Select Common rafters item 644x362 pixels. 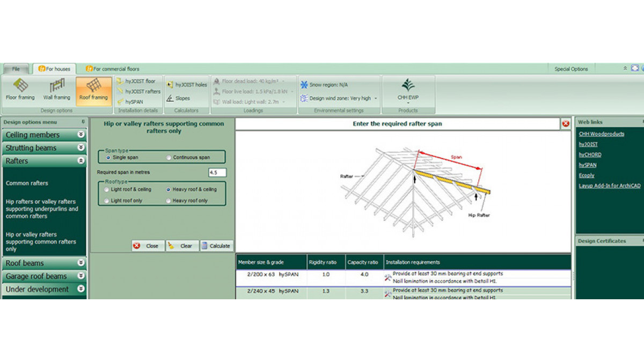tap(27, 183)
